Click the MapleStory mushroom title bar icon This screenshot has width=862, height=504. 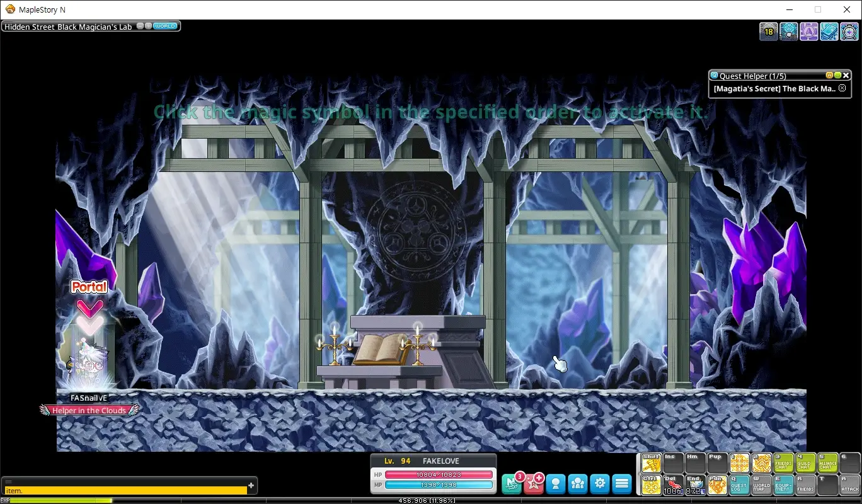point(10,9)
